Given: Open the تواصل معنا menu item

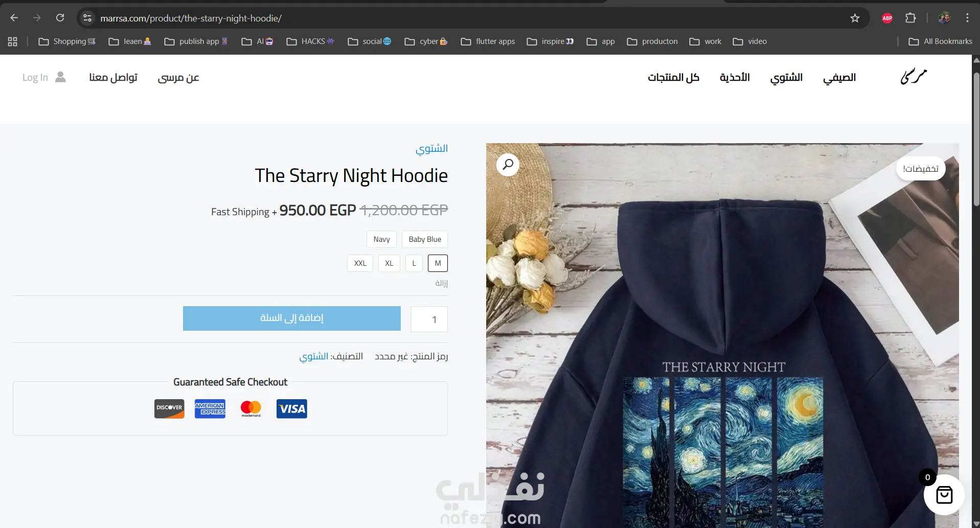Looking at the screenshot, I should (113, 77).
